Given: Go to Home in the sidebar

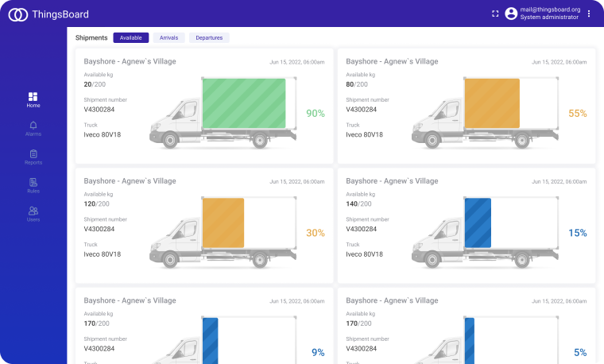Looking at the screenshot, I should (33, 100).
